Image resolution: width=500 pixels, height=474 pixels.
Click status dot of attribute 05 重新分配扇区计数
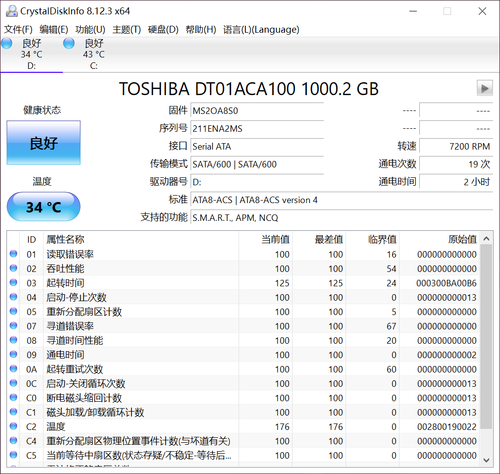13,311
